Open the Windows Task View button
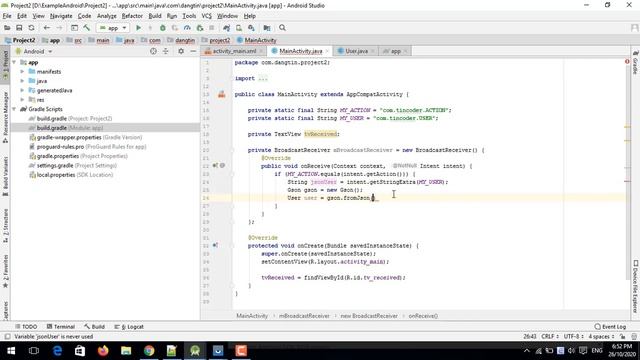The image size is (640, 360). [x=34, y=351]
